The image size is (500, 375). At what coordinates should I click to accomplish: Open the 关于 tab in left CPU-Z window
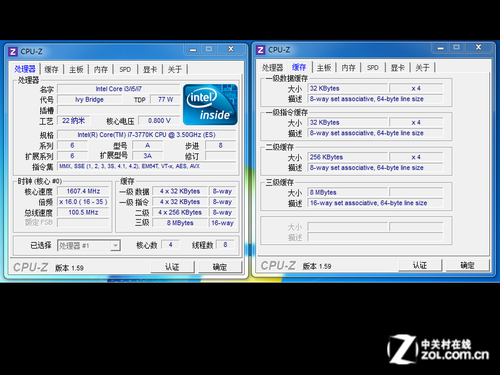[x=175, y=69]
